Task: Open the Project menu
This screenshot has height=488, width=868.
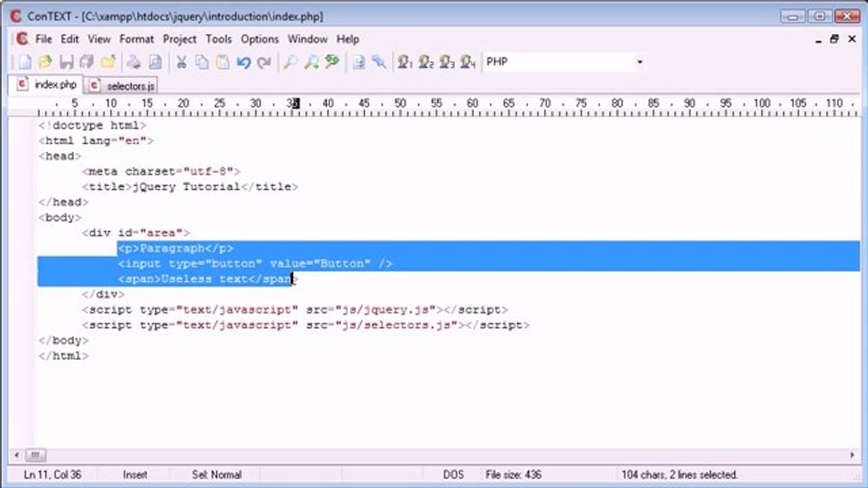Action: pos(180,39)
